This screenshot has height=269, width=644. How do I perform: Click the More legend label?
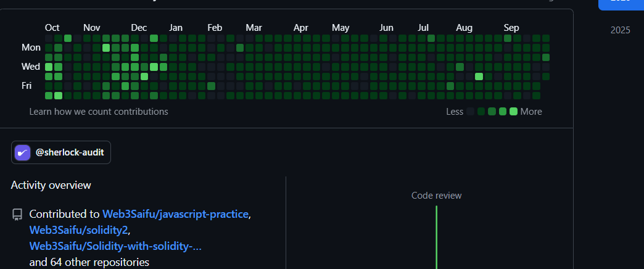[x=531, y=112]
